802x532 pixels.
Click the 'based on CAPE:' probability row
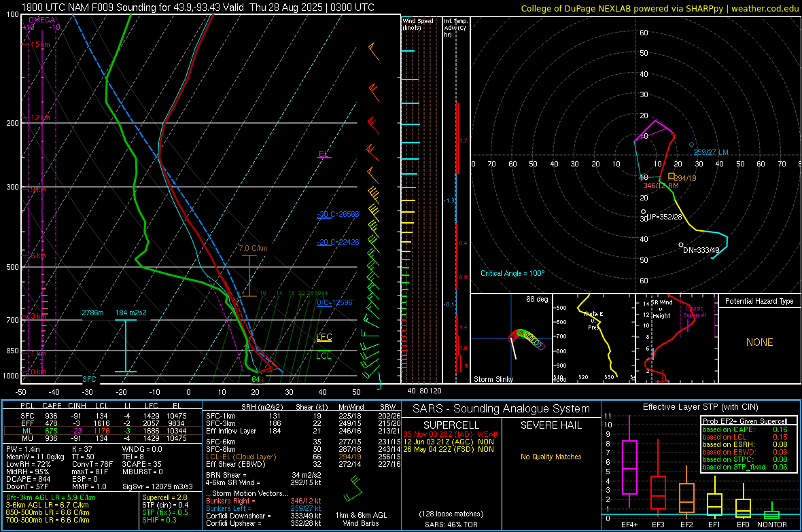click(745, 429)
